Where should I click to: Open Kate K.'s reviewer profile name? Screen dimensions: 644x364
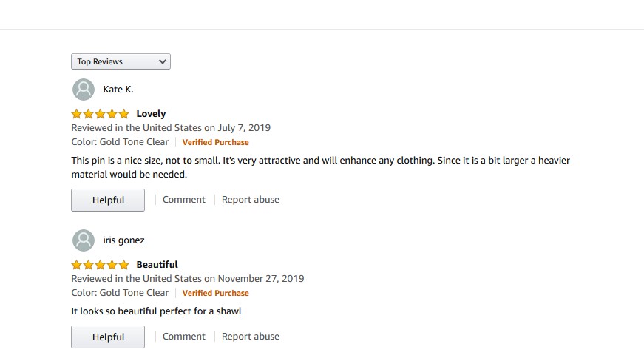coord(118,90)
